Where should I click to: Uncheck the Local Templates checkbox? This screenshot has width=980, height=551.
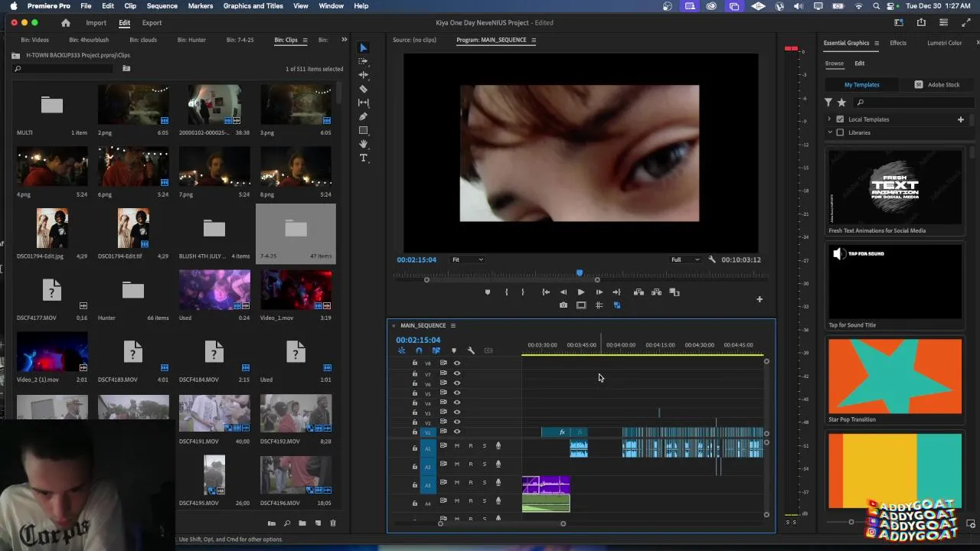[840, 119]
